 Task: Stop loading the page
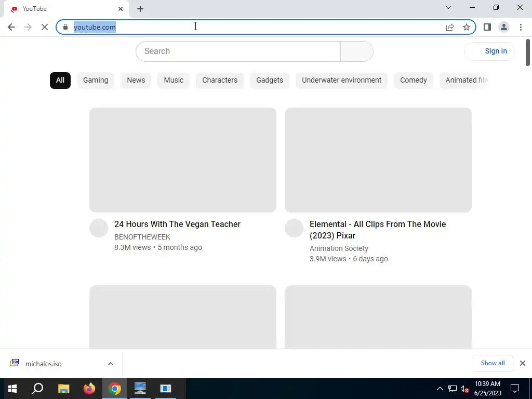(x=45, y=27)
